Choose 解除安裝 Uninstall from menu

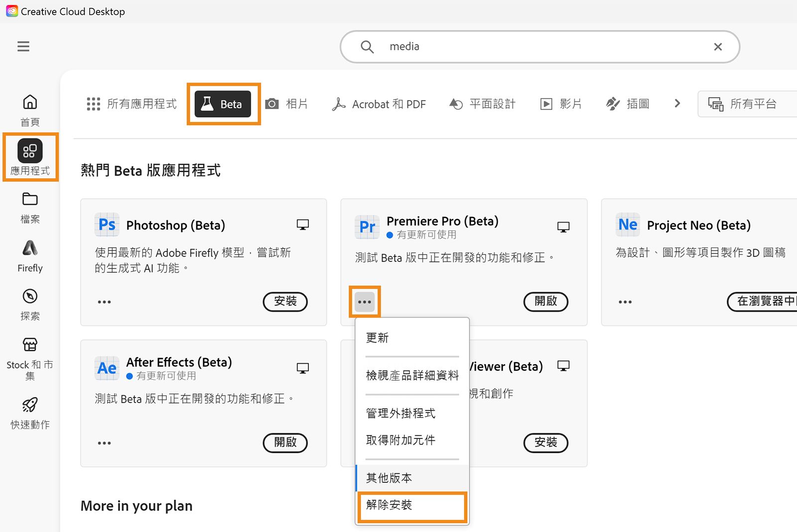[412, 505]
